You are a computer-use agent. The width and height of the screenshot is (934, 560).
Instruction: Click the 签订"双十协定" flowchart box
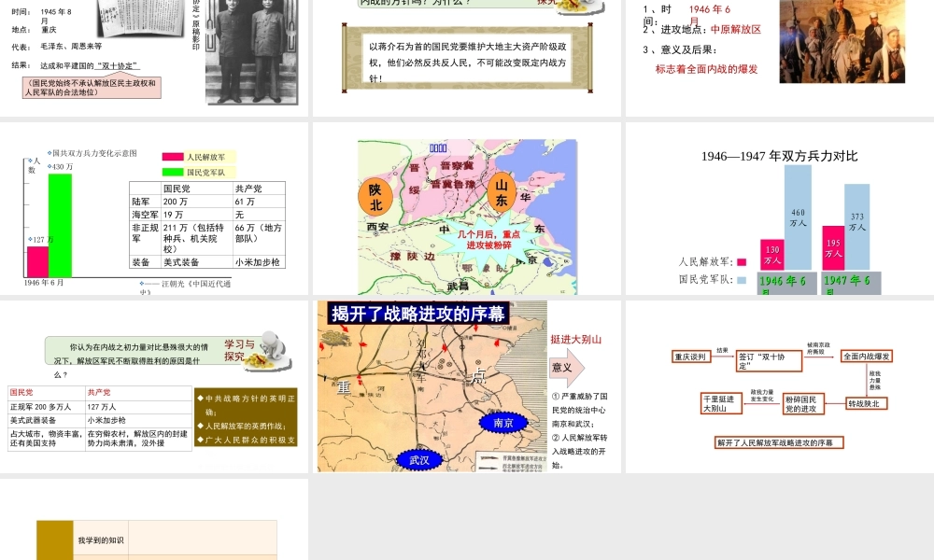pos(769,360)
